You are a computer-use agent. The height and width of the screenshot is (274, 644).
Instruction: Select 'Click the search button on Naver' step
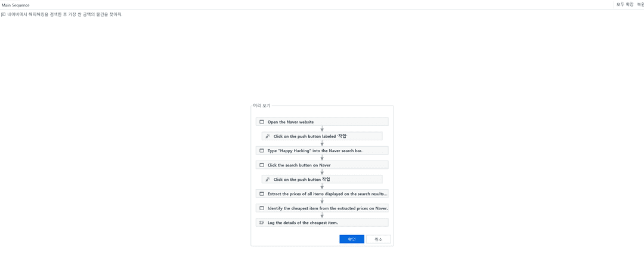[322, 165]
